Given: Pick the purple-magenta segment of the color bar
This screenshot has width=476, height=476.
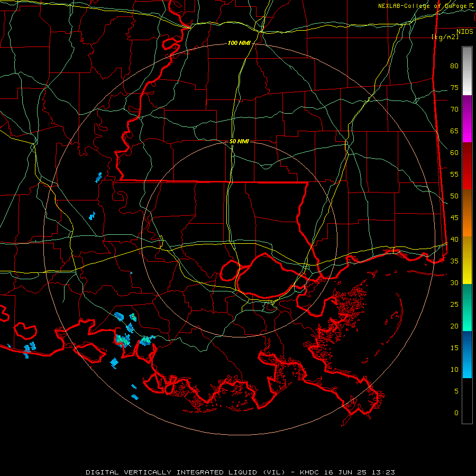Looking at the screenshot, I should (x=467, y=118).
